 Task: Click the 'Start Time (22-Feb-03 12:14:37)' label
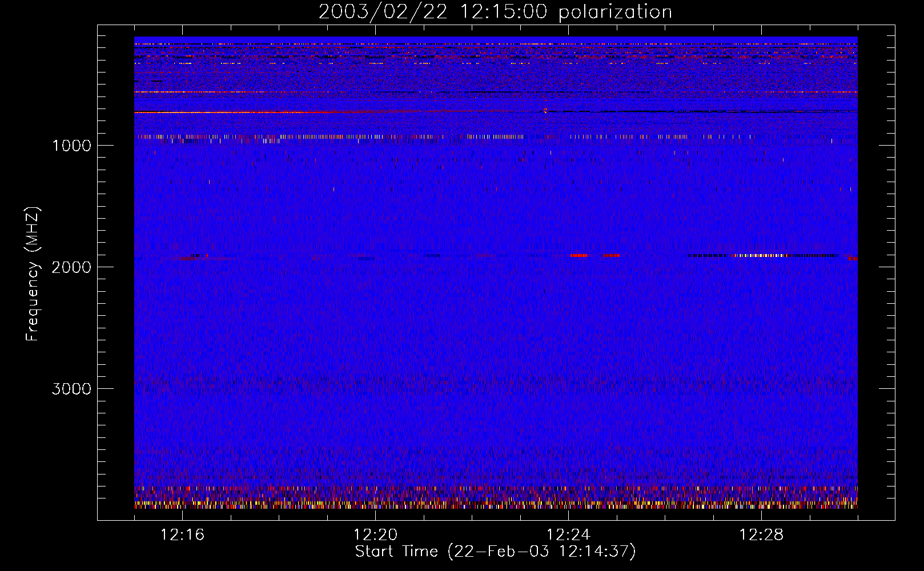click(x=495, y=552)
